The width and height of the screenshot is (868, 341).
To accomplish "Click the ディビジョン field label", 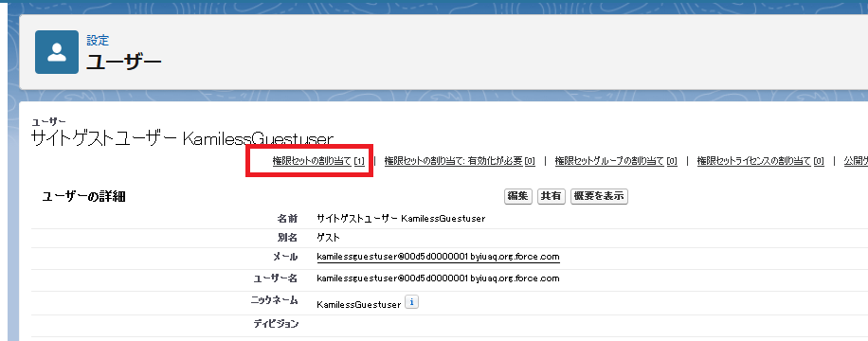I will 276,324.
